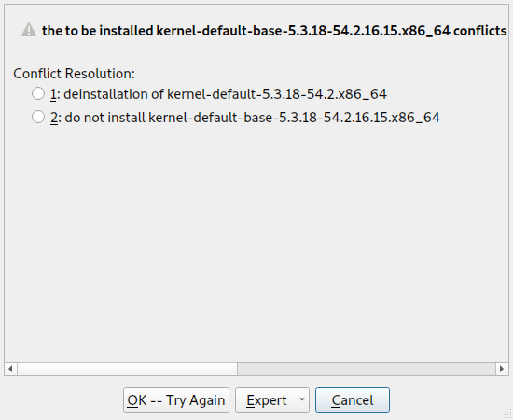Click the underlined number 1 shortcut label
Viewport: 513px width, 420px height.
53,94
